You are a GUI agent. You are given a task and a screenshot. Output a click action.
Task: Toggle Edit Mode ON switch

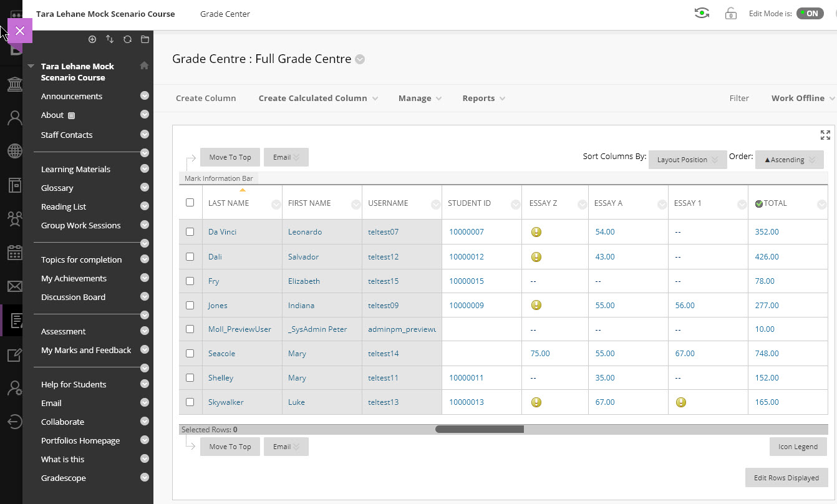tap(810, 13)
